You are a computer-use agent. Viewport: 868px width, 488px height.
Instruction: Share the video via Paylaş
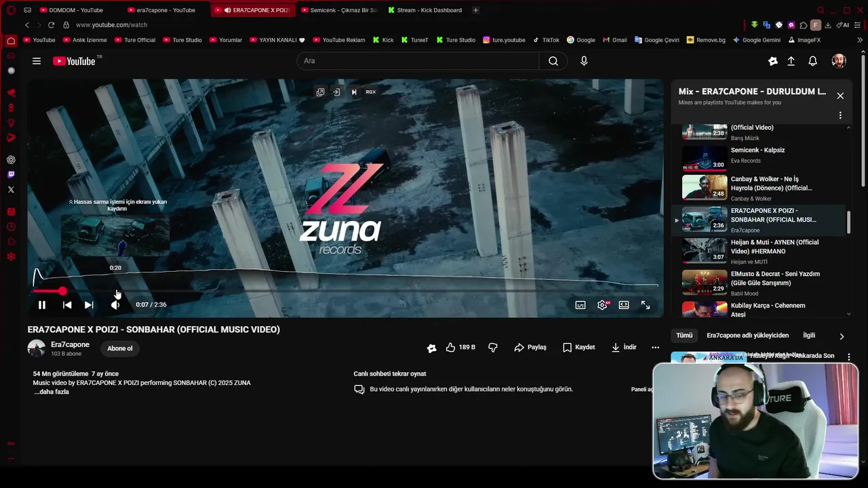coord(530,348)
